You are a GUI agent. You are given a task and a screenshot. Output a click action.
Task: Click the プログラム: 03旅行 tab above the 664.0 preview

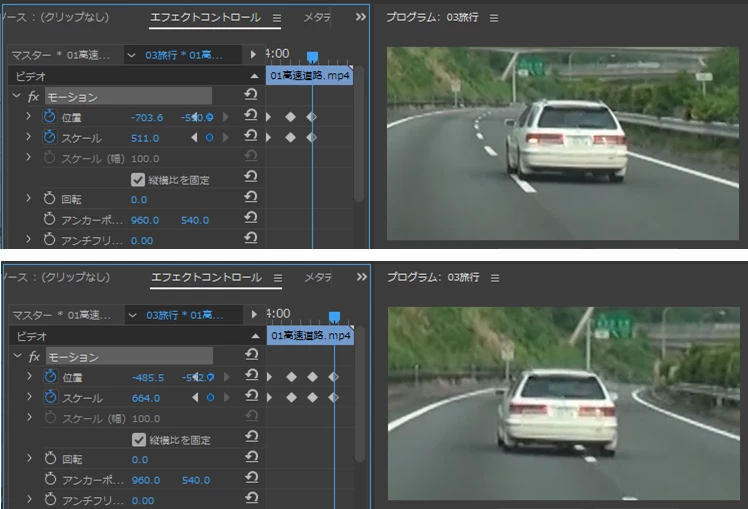433,277
